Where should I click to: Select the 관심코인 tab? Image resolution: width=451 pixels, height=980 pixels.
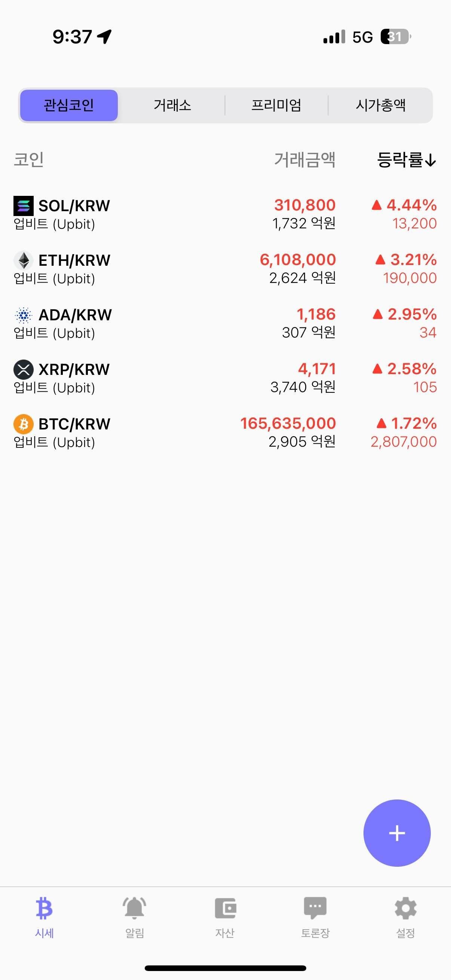[x=69, y=105]
